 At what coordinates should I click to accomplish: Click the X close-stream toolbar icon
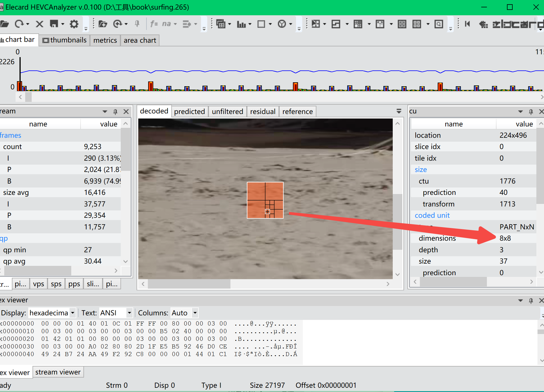40,24
